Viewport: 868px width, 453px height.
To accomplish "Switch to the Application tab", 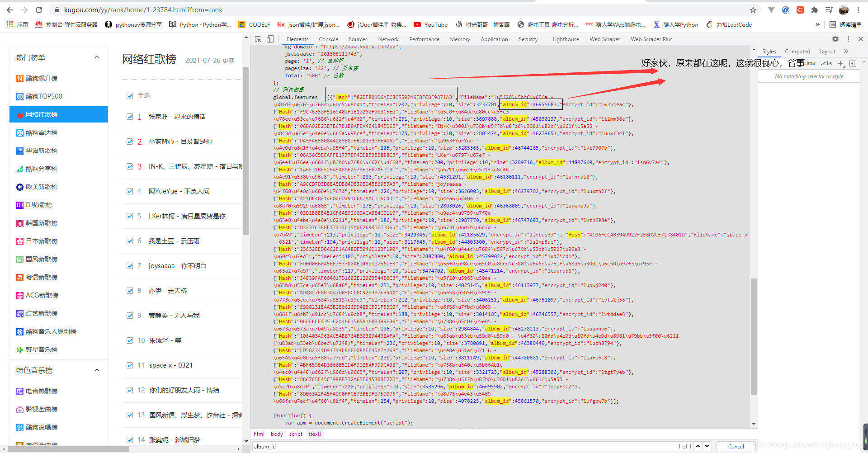I will [494, 39].
